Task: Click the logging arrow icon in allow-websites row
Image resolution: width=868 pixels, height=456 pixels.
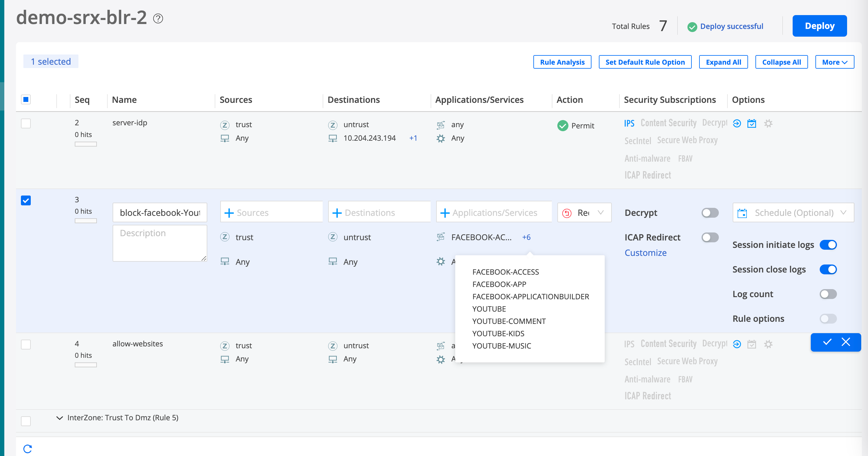Action: (737, 344)
